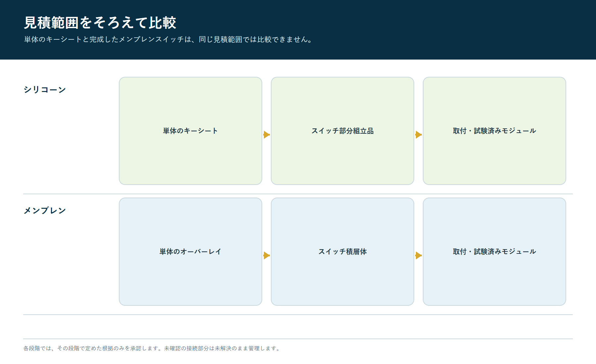Click the スイッチ積層体 card
Viewport: 596px width, 364px height.
(342, 251)
